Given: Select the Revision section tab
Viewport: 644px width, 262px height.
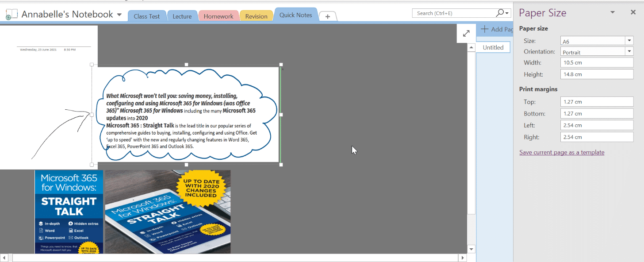Looking at the screenshot, I should click(x=257, y=16).
